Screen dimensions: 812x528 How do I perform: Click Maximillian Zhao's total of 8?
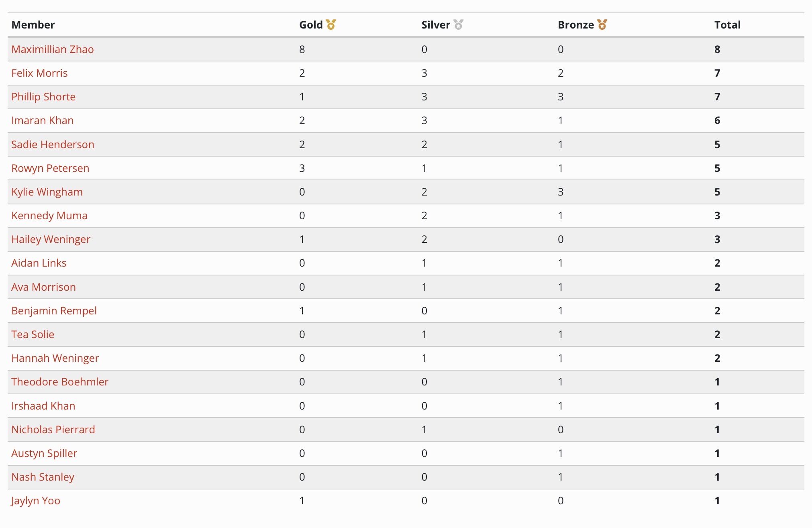tap(717, 49)
